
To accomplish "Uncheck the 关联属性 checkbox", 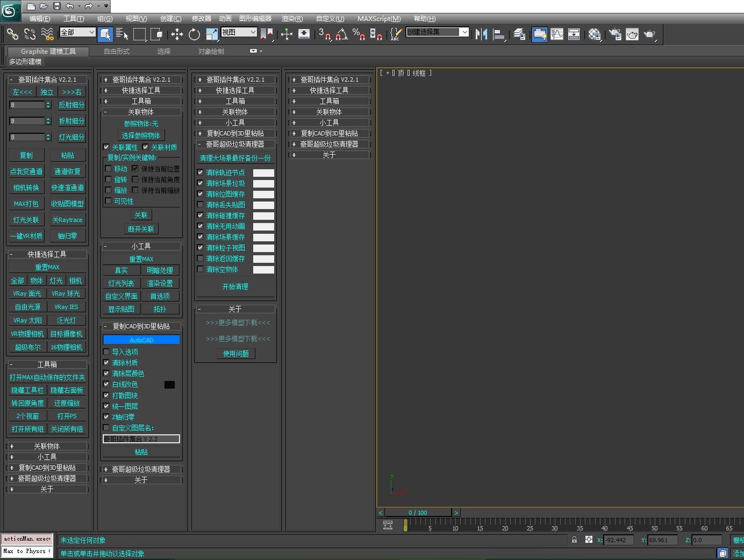I will tap(106, 147).
